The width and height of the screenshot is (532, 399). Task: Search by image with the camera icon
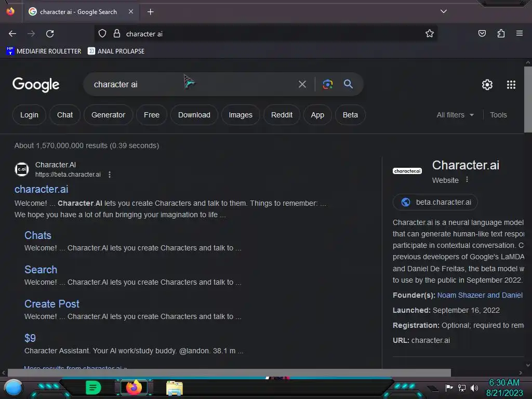point(327,84)
